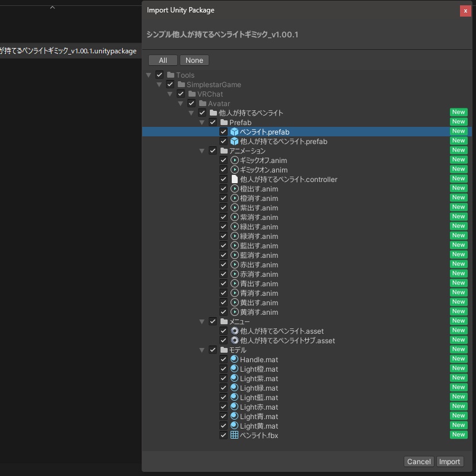Click the Light紫.mat material icon
The width and height of the screenshot is (476, 476).
234,378
